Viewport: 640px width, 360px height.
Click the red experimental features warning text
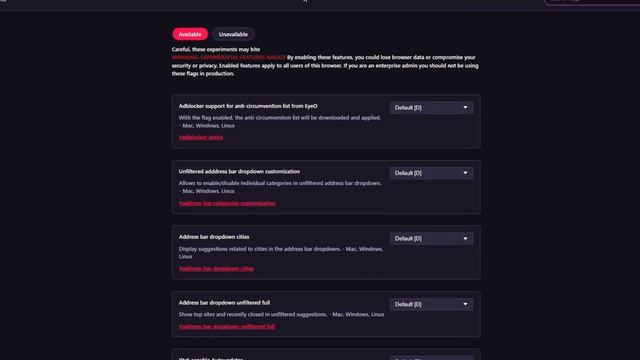tap(229, 58)
